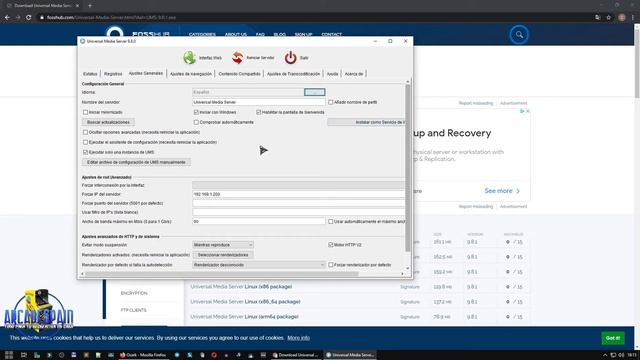This screenshot has height=360, width=640.
Task: Click Seleccionar renderizadores button
Action: pyautogui.click(x=223, y=255)
